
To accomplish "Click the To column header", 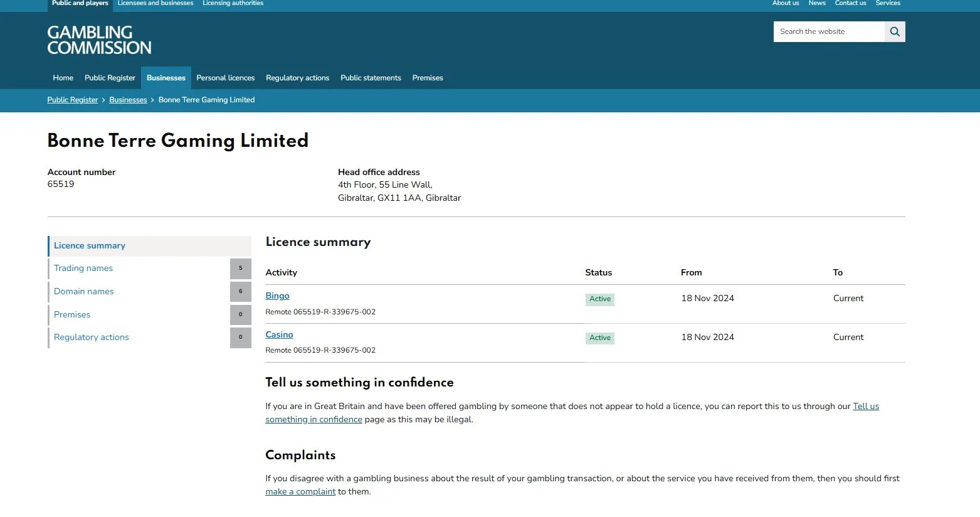I will click(838, 273).
